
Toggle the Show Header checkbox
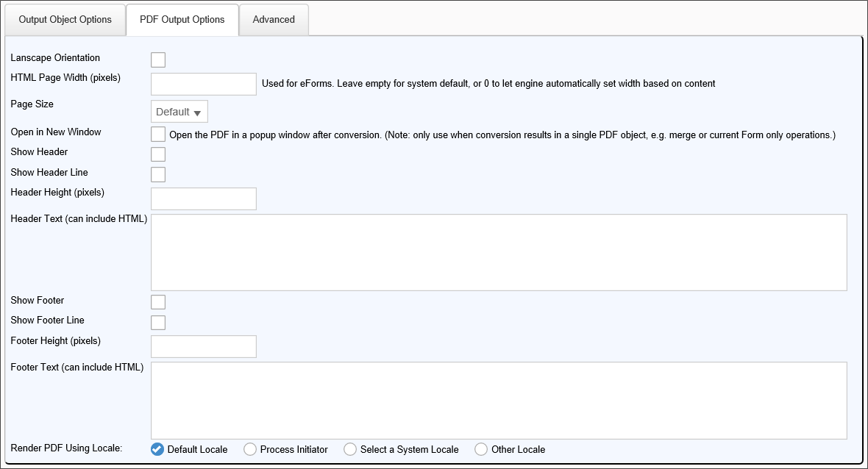tap(158, 154)
